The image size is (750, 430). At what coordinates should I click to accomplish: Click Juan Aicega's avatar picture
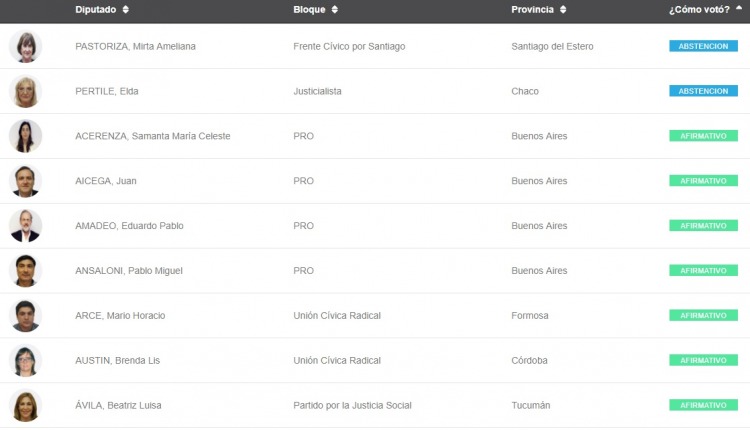click(x=25, y=181)
